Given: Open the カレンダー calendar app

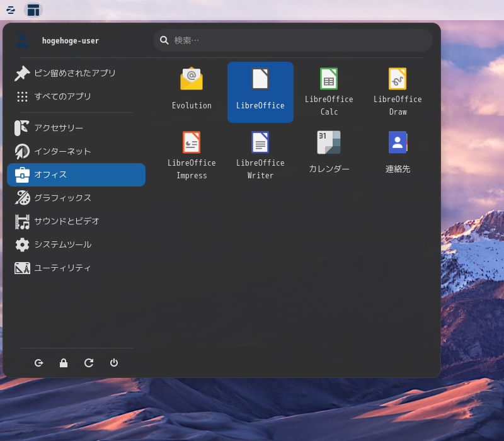Looking at the screenshot, I should tap(329, 156).
